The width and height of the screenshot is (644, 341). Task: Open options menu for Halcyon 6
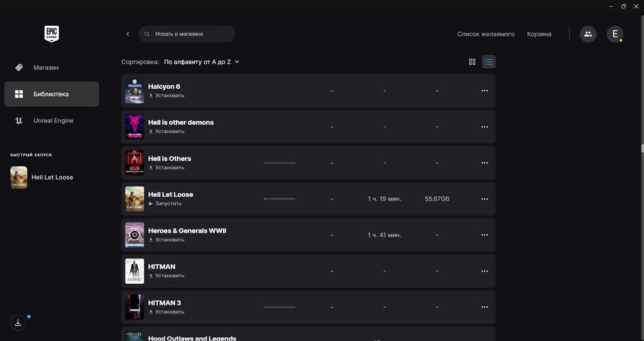pyautogui.click(x=484, y=91)
